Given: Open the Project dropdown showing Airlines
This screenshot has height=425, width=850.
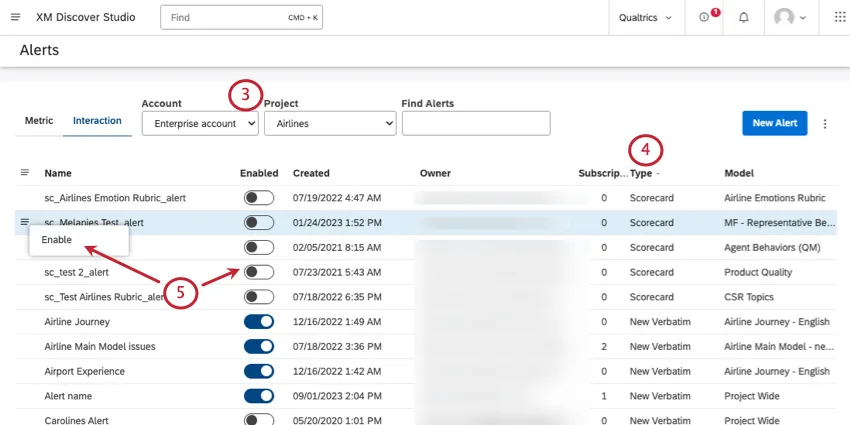Looking at the screenshot, I should [x=329, y=123].
